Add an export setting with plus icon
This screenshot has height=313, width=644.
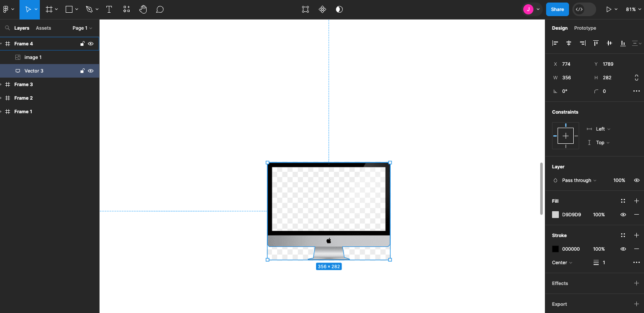tap(636, 304)
